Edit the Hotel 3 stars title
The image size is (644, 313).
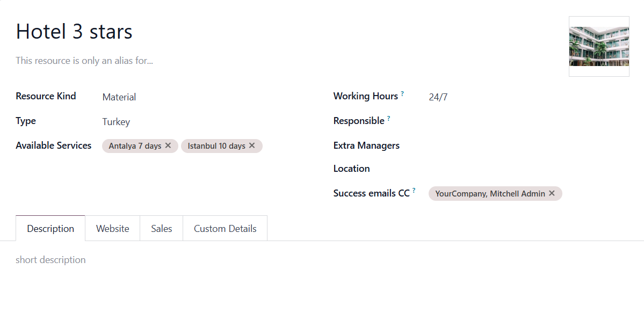click(287, 32)
